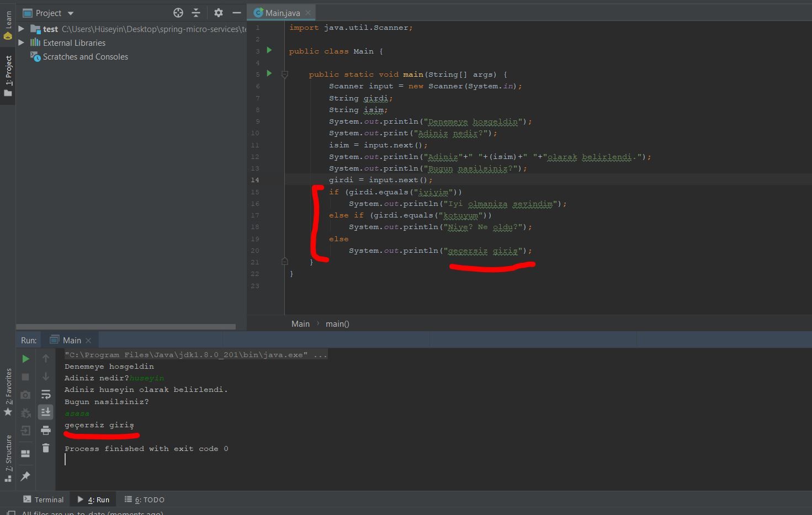
Task: Run the main method from gutter arrow on line 5
Action: pos(269,73)
